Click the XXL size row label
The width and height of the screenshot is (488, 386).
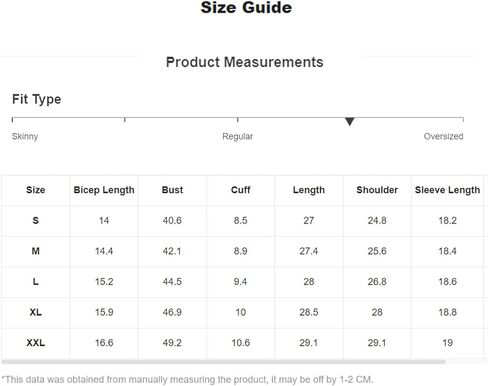[x=36, y=343]
